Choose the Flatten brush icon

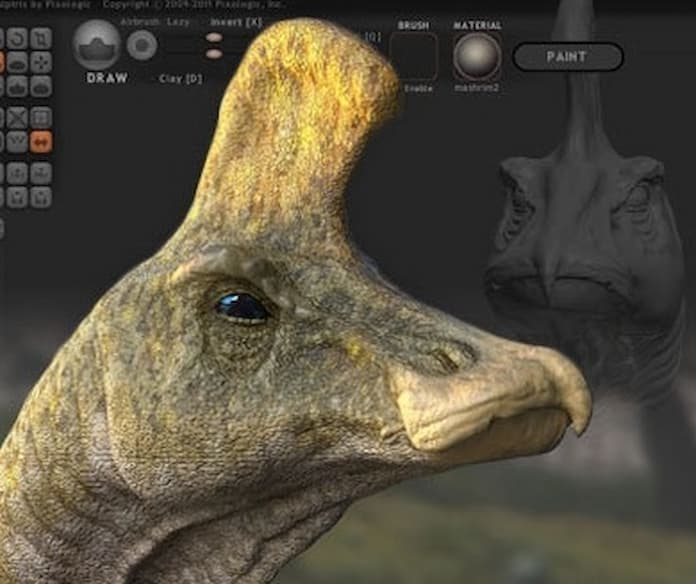point(18,63)
